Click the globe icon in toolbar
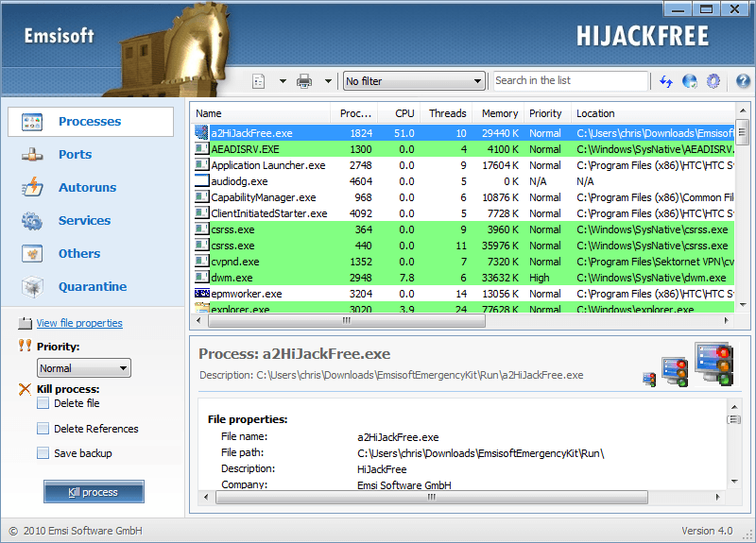756x543 pixels. [x=690, y=81]
